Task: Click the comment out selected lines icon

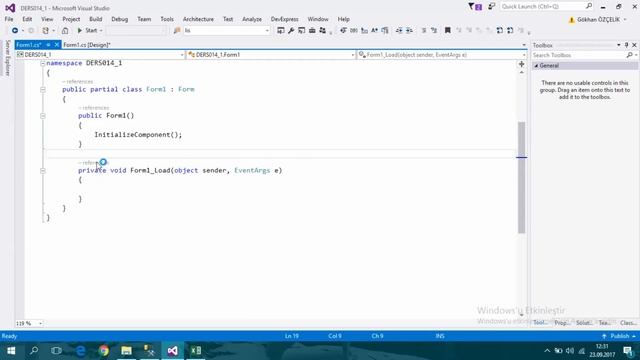Action: [424, 31]
